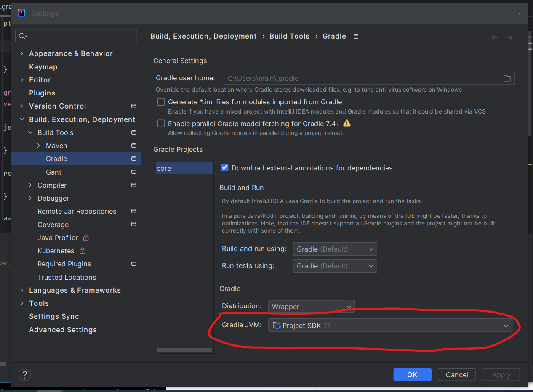
Task: Select Trusted Locations settings page
Action: click(x=67, y=277)
